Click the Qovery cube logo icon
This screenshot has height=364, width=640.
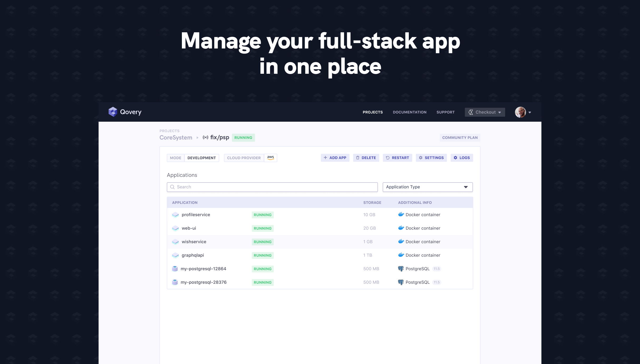(x=113, y=112)
